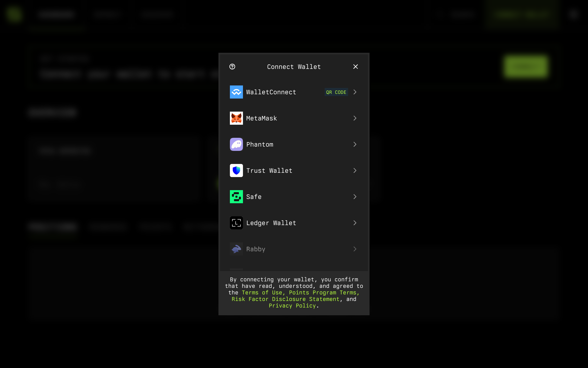
Task: Choose the Rabby wallet name
Action: click(256, 249)
